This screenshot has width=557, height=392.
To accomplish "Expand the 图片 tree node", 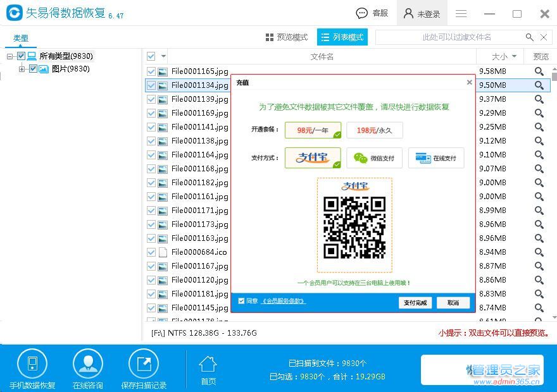I will 22,69.
